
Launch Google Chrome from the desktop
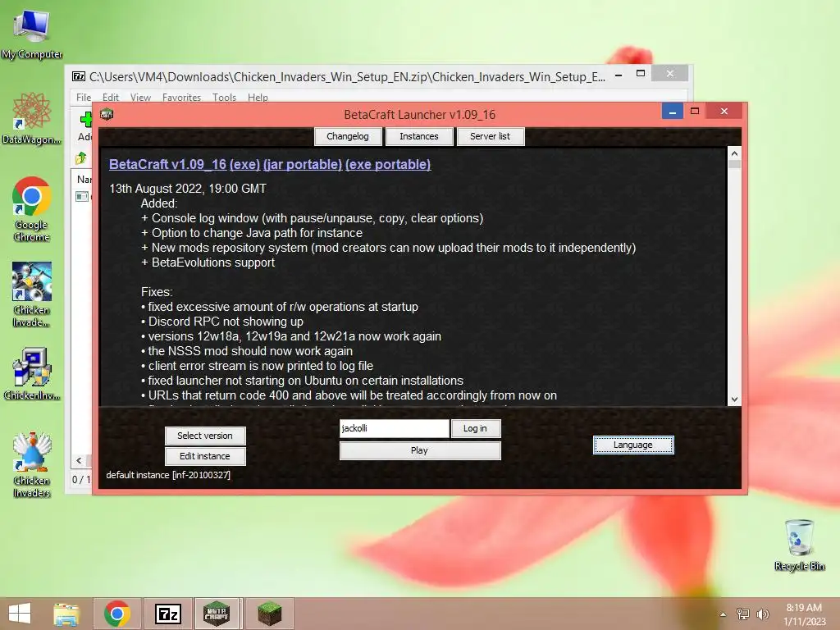[x=31, y=209]
